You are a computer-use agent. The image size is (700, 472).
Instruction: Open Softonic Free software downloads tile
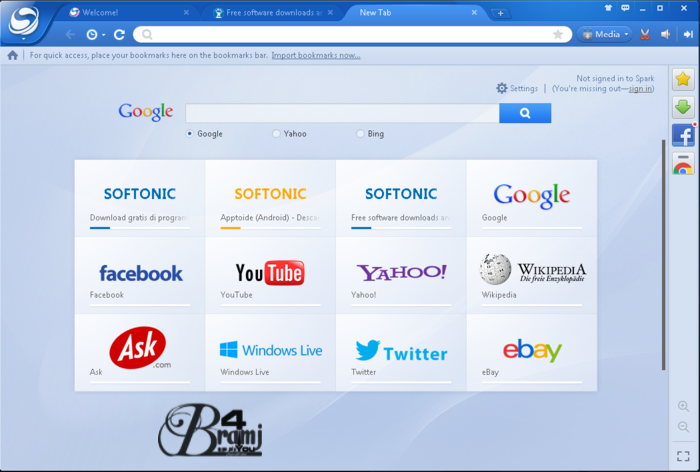[401, 198]
